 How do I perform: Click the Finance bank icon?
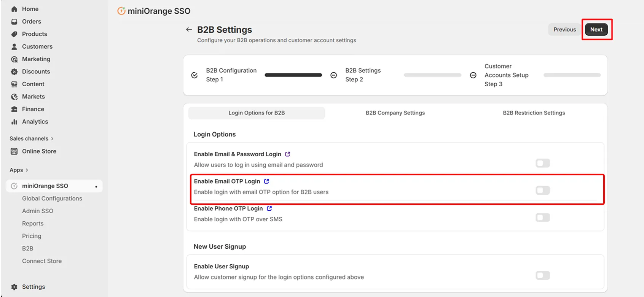pyautogui.click(x=14, y=109)
